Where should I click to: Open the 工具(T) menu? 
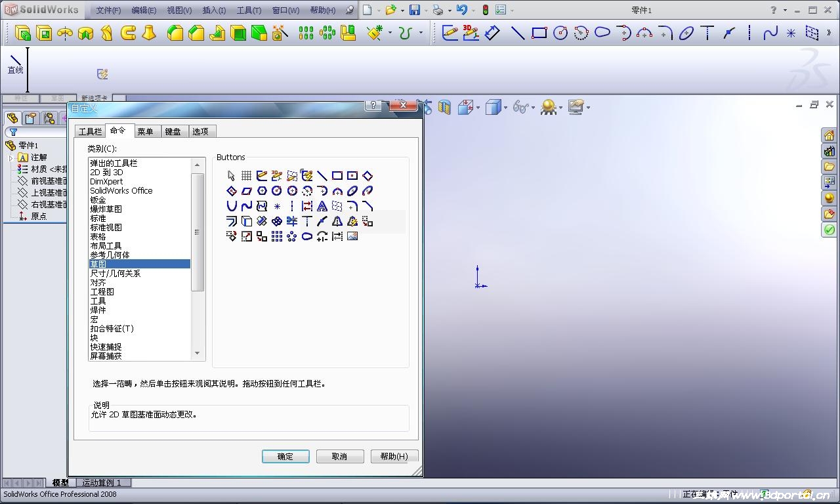pyautogui.click(x=249, y=10)
